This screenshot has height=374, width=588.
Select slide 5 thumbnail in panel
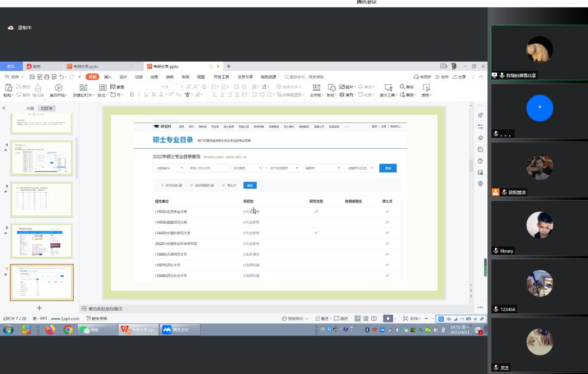(x=42, y=199)
